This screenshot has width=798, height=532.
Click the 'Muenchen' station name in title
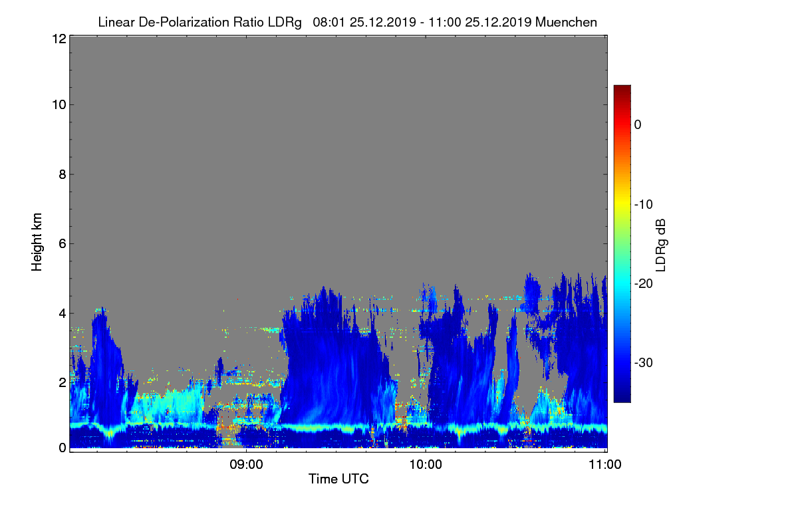click(566, 23)
